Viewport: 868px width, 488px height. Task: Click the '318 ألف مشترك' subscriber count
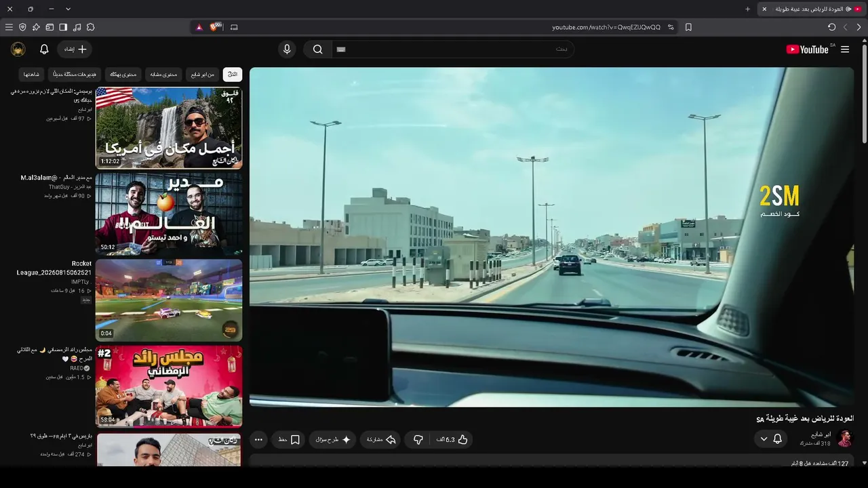point(815,443)
